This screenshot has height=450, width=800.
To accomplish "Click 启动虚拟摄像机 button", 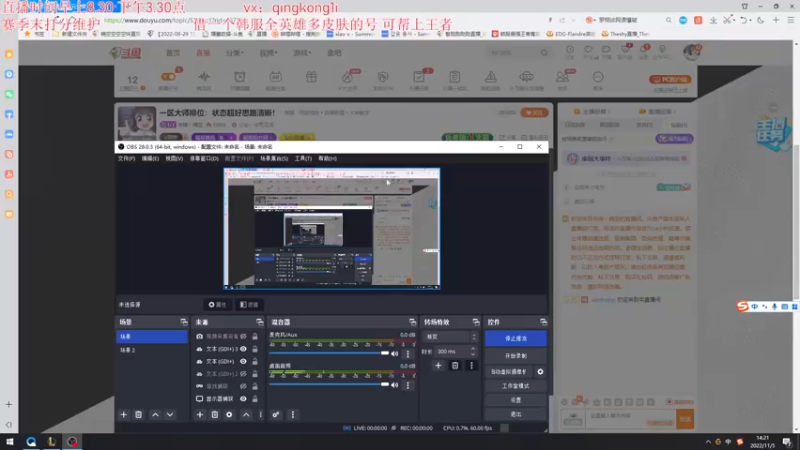I will coord(509,372).
